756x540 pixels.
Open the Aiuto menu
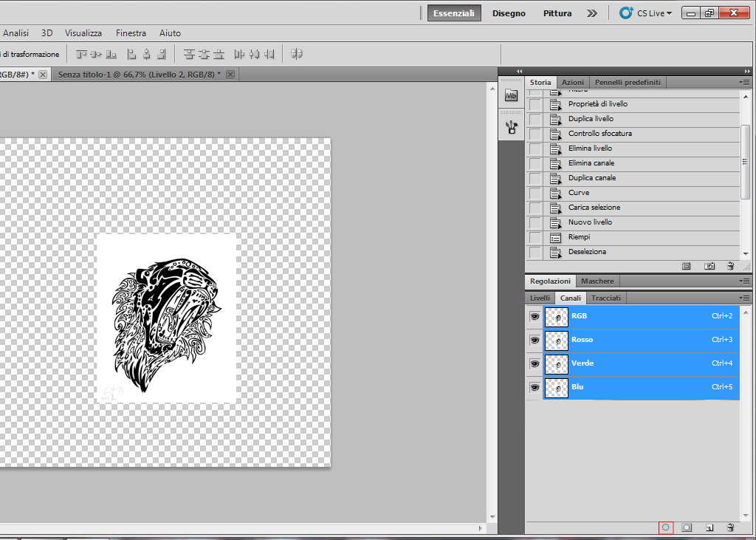(x=170, y=33)
